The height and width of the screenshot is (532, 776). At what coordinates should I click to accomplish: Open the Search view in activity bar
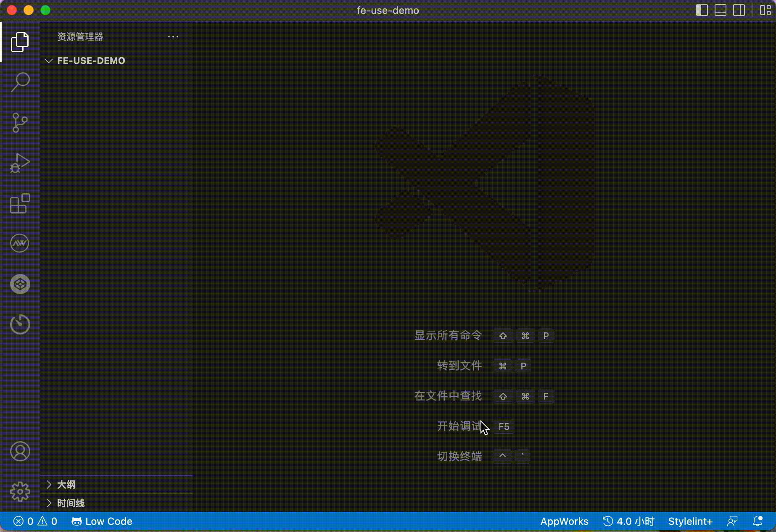[x=20, y=82]
